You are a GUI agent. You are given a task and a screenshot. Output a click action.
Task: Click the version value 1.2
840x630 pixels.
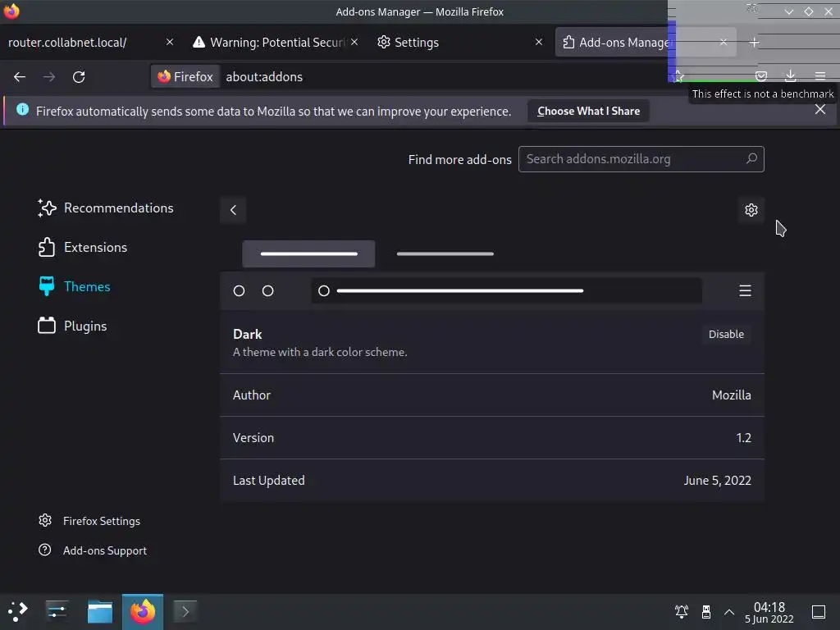(743, 438)
